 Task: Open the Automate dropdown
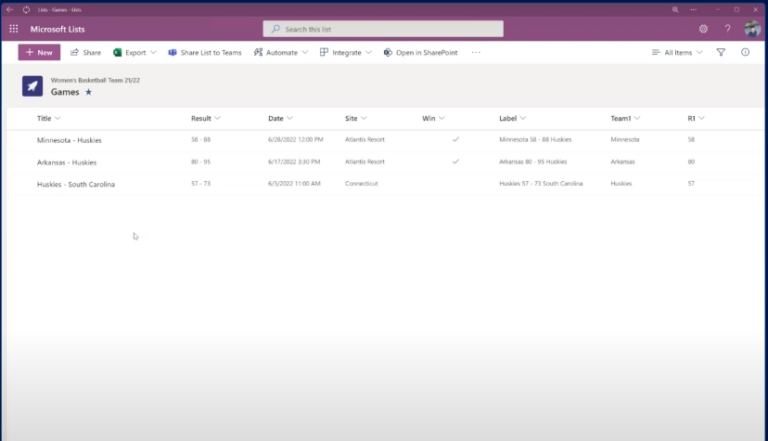tap(281, 52)
